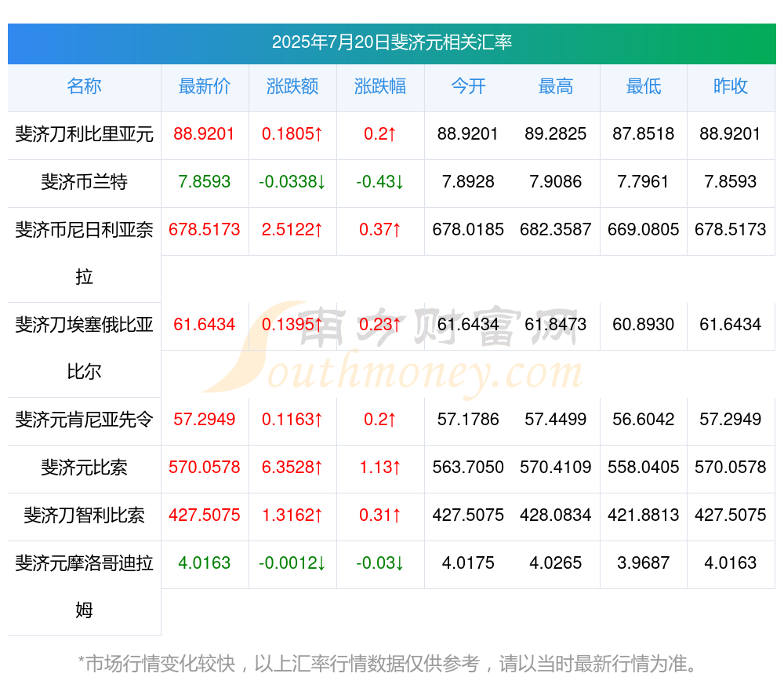
Task: Click low value 87.8518
Action: (x=644, y=133)
